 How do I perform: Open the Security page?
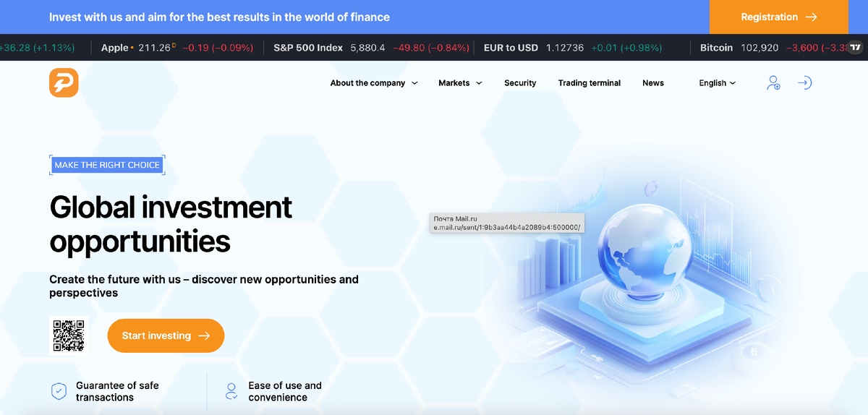520,83
